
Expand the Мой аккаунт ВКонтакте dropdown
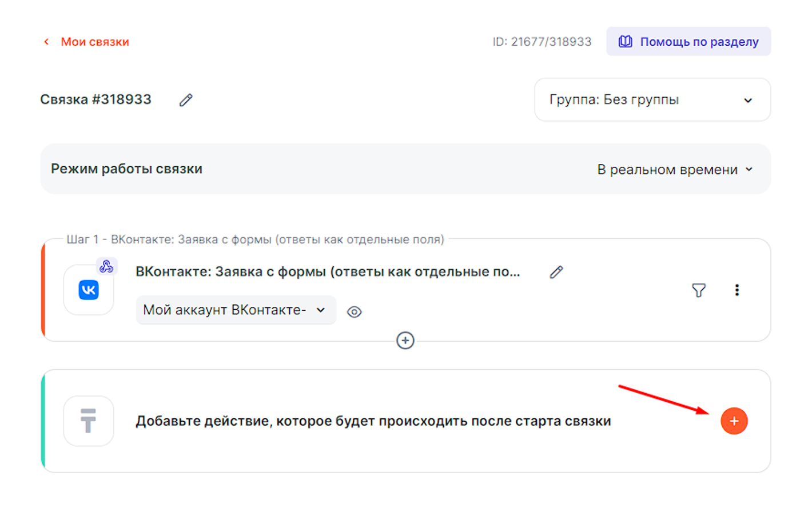click(236, 310)
